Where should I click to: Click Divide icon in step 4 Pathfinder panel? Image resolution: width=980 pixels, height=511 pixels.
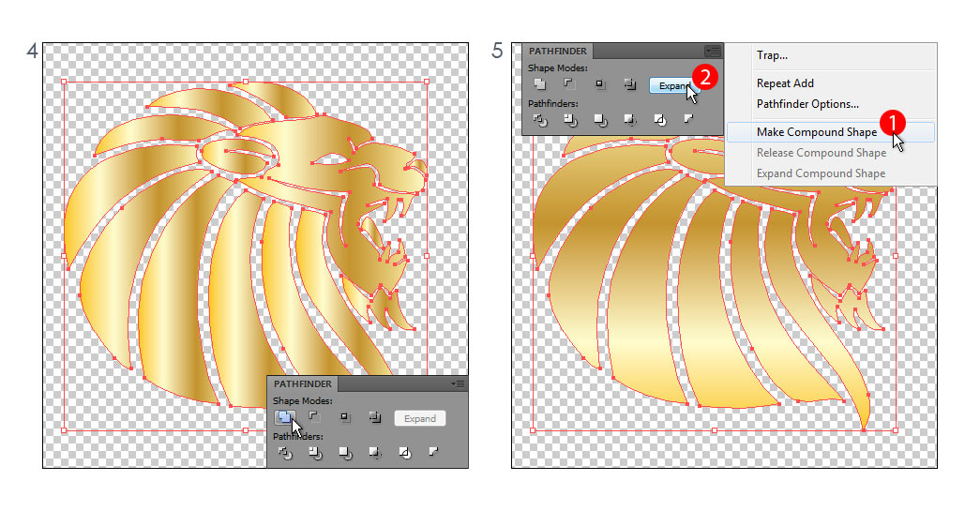tap(285, 452)
